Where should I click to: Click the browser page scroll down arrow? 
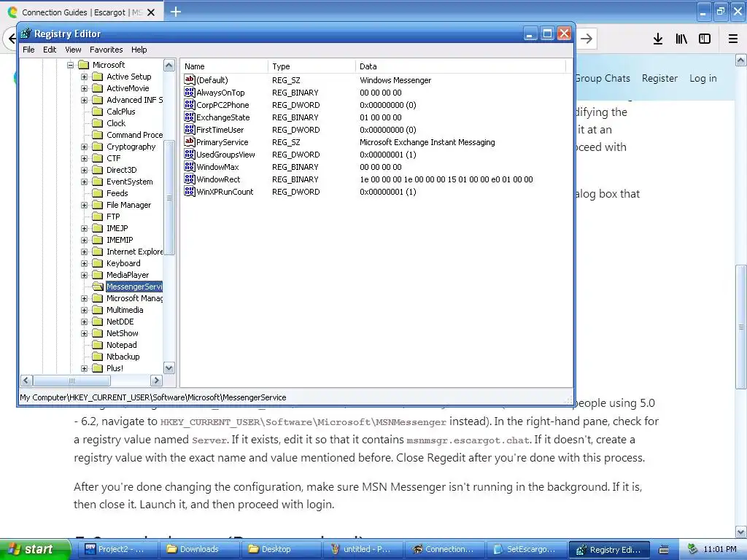coord(740,532)
